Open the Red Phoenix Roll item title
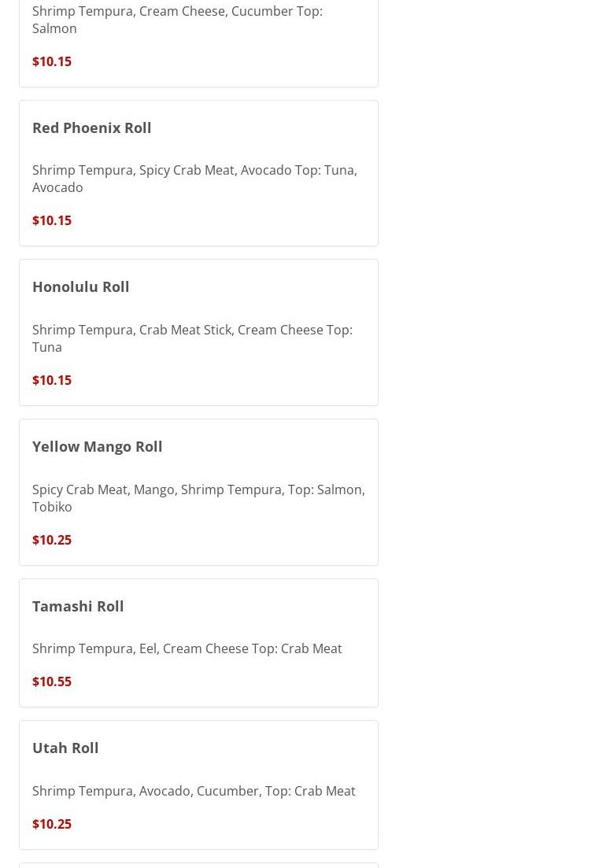606x868 pixels. (x=92, y=127)
